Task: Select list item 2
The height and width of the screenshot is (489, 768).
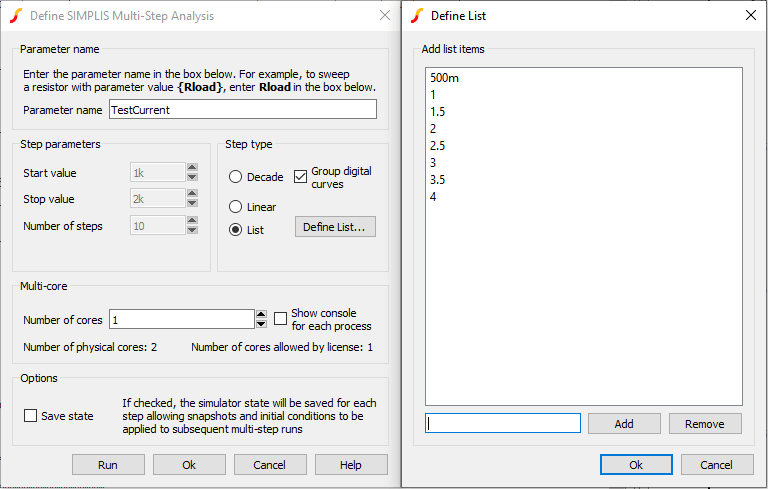Action: pos(433,129)
